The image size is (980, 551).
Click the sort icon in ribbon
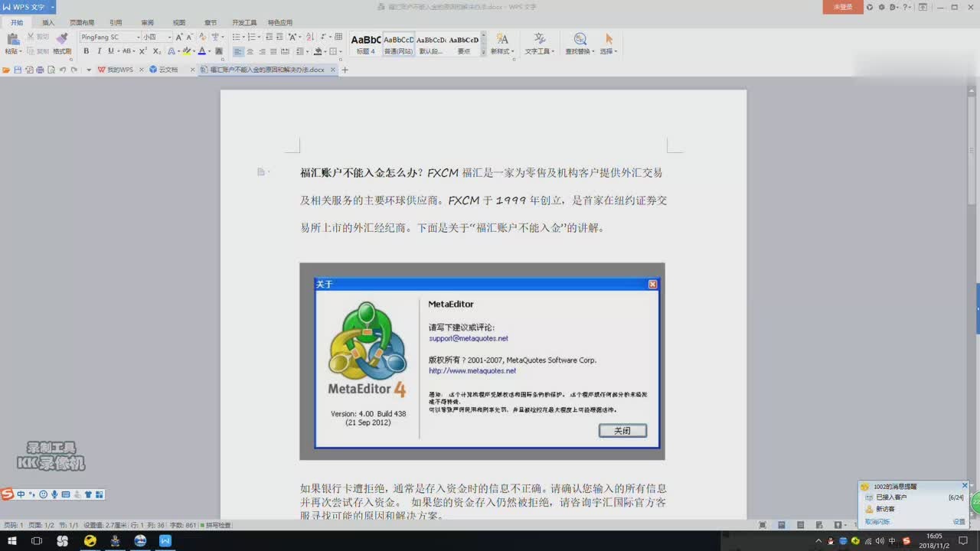point(310,37)
